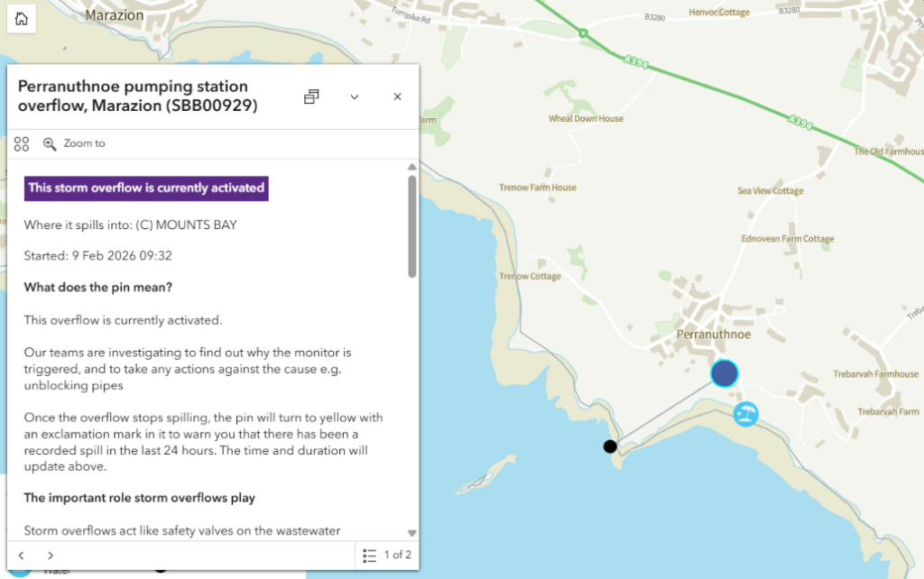Close the Perranuthnoe pumping station popup

click(397, 97)
